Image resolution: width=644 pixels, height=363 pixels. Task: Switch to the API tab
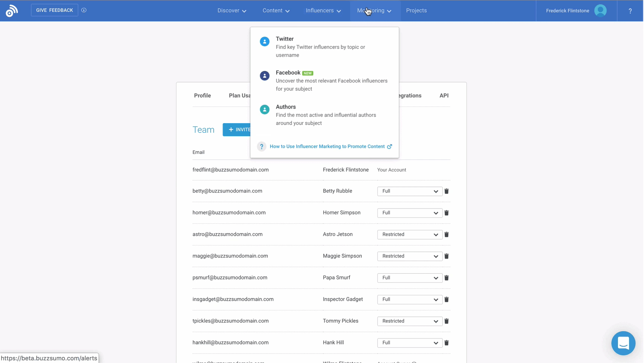coord(444,96)
